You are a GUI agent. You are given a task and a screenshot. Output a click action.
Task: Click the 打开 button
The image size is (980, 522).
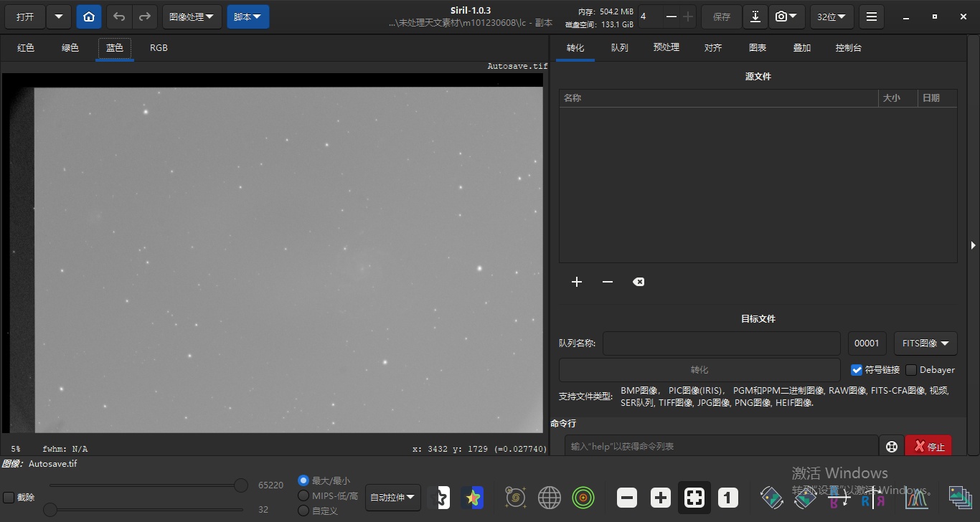25,16
